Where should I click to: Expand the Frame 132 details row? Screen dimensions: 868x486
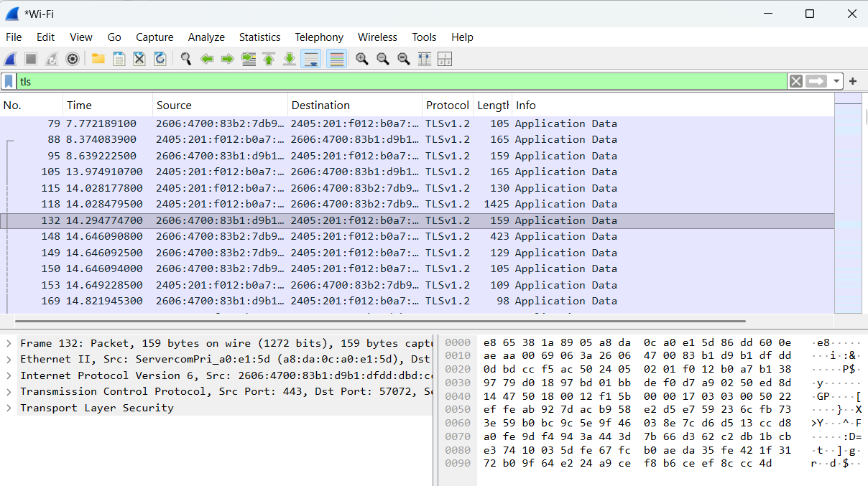pyautogui.click(x=9, y=343)
